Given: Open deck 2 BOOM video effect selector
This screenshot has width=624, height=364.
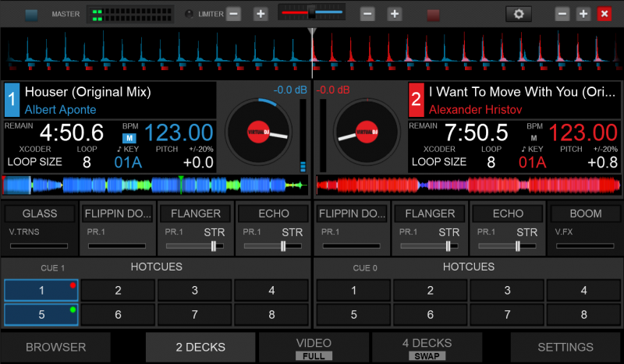Looking at the screenshot, I should tap(585, 214).
